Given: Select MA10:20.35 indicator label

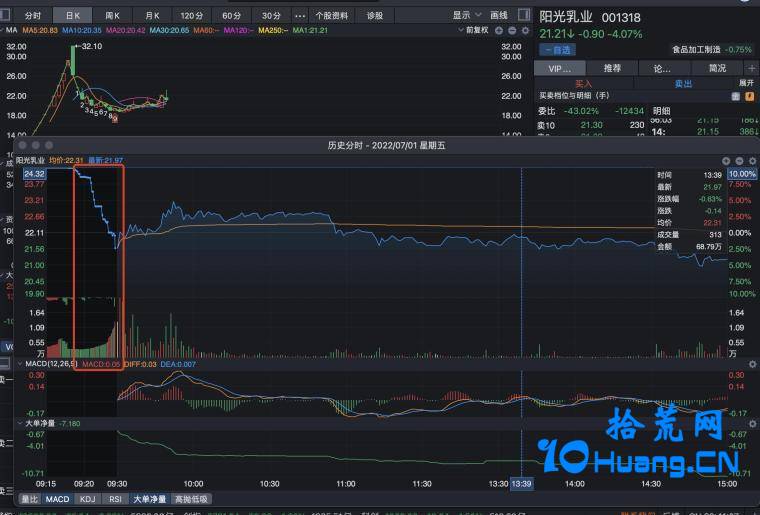Looking at the screenshot, I should click(x=82, y=30).
